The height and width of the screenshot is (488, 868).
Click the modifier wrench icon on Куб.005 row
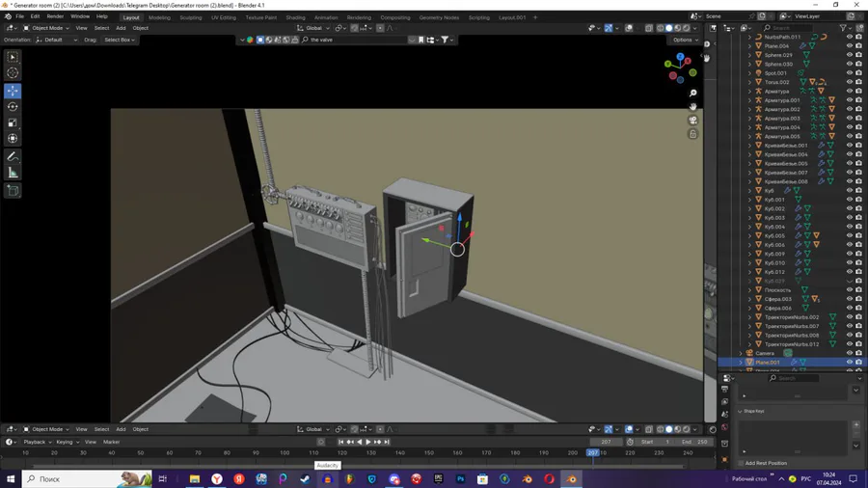pos(798,235)
